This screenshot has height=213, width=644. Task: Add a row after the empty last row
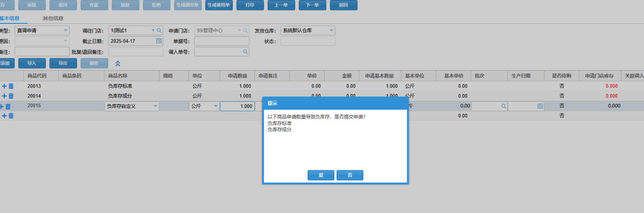4,116
